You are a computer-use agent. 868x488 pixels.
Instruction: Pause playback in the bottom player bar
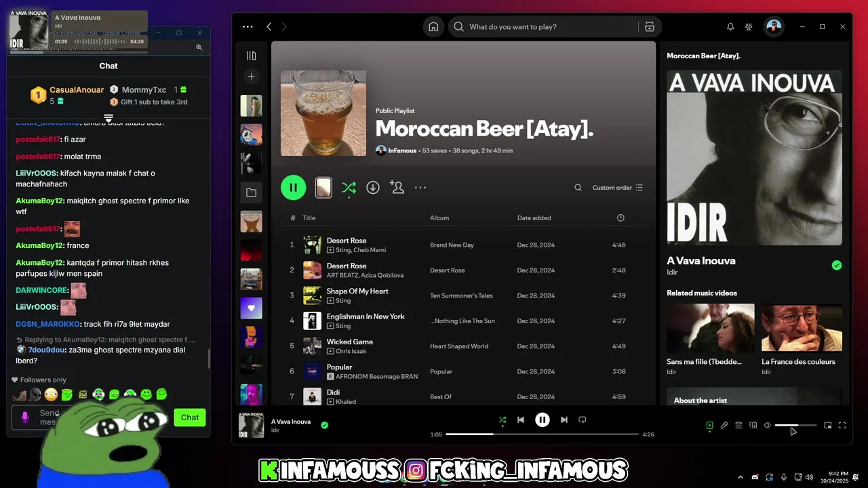point(542,420)
